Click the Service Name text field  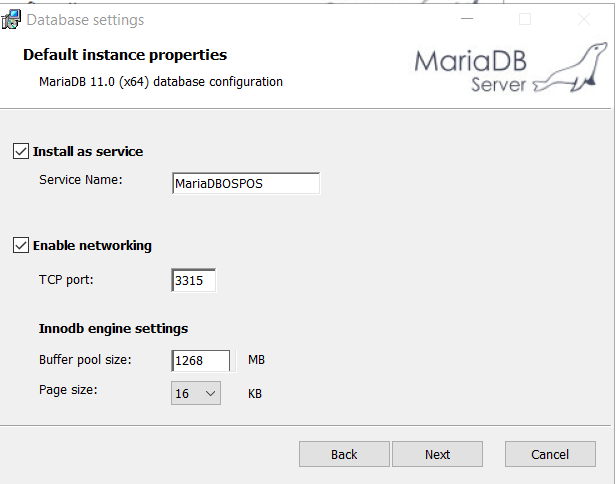[246, 183]
